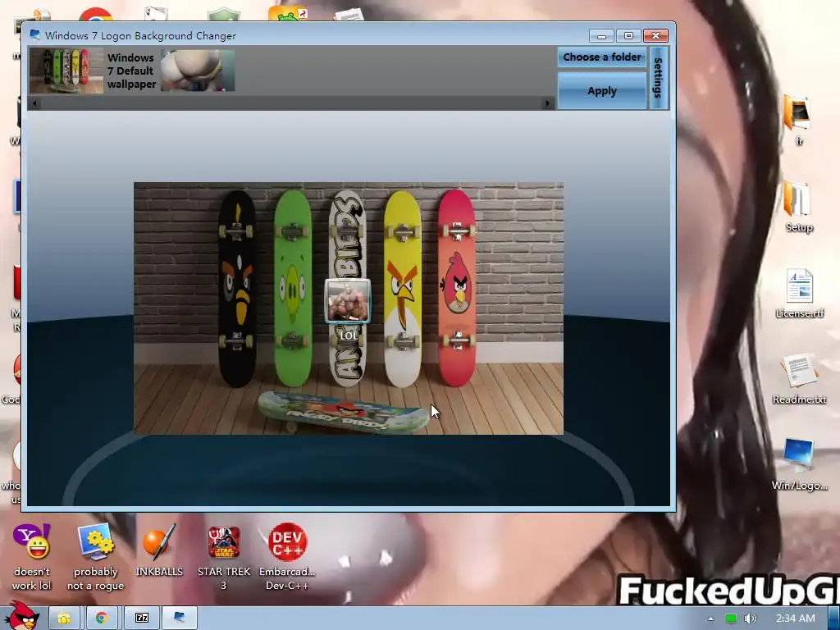The image size is (840, 630).
Task: Click the Logon Background Changer title bar icon
Action: tap(35, 35)
